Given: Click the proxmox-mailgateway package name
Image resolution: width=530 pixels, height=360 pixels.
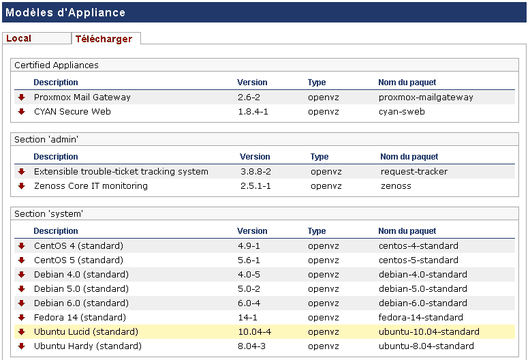Looking at the screenshot, I should [426, 97].
